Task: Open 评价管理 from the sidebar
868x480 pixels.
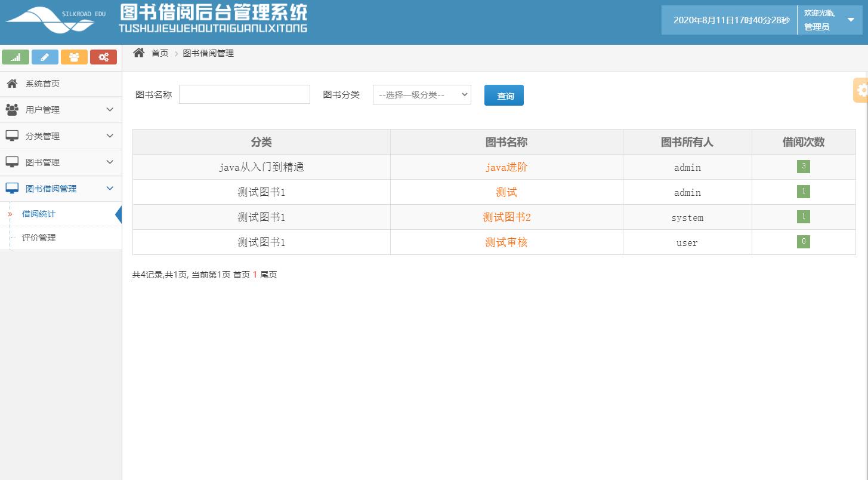Action: 38,238
